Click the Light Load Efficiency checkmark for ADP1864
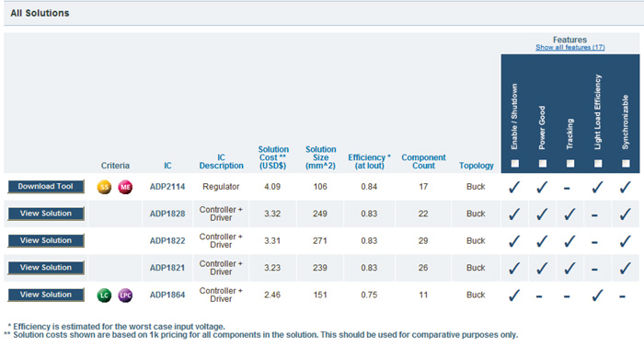This screenshot has height=347, width=644. [598, 295]
